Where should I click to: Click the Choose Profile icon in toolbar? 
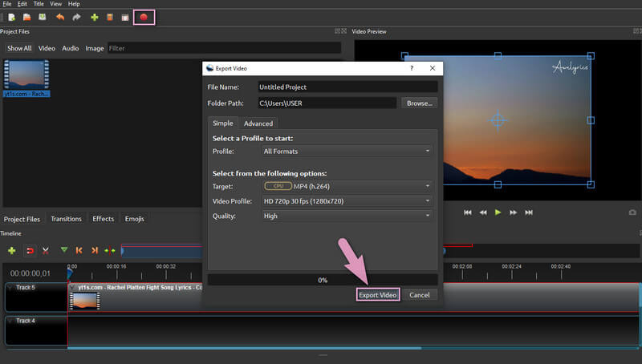click(x=110, y=17)
